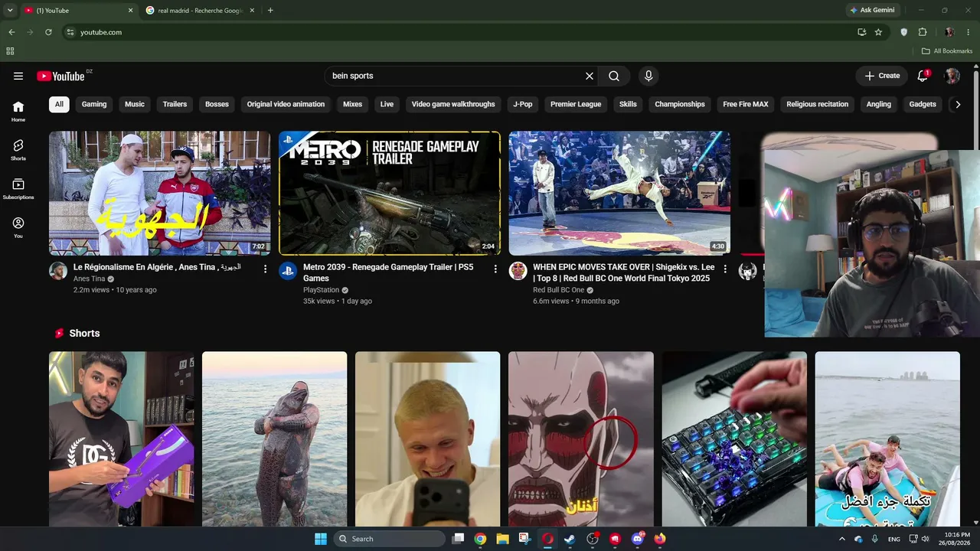This screenshot has height=551, width=980.
Task: Open a new browser tab
Action: [x=270, y=10]
